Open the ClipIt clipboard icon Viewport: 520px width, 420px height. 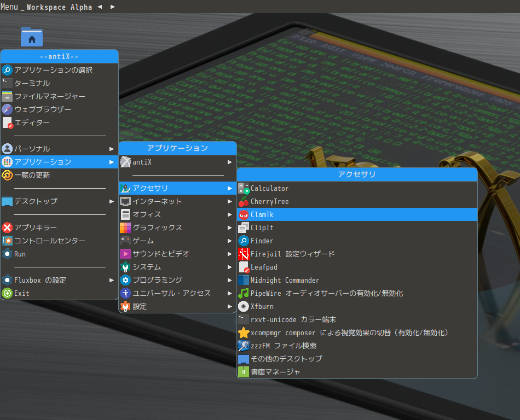[x=244, y=227]
